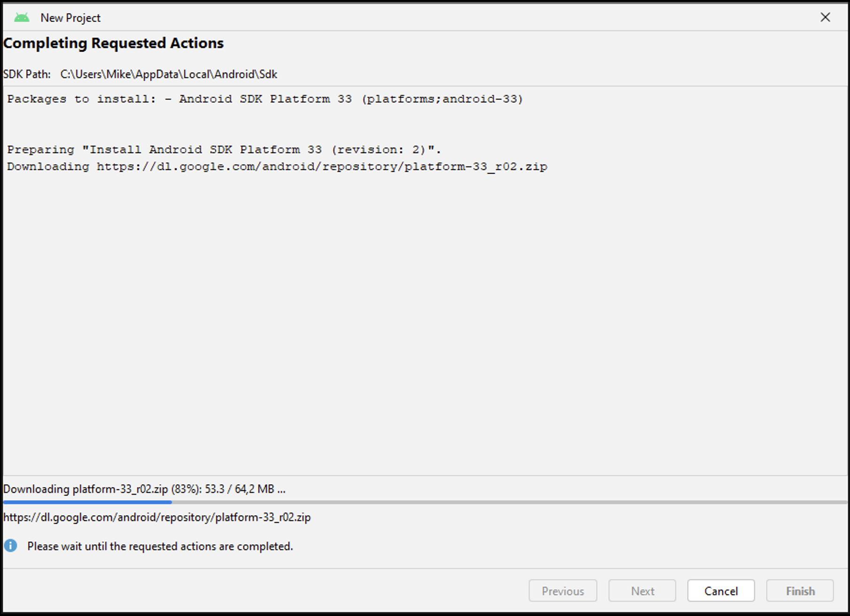Image resolution: width=850 pixels, height=616 pixels.
Task: Close the New Project dialog
Action: pyautogui.click(x=825, y=17)
